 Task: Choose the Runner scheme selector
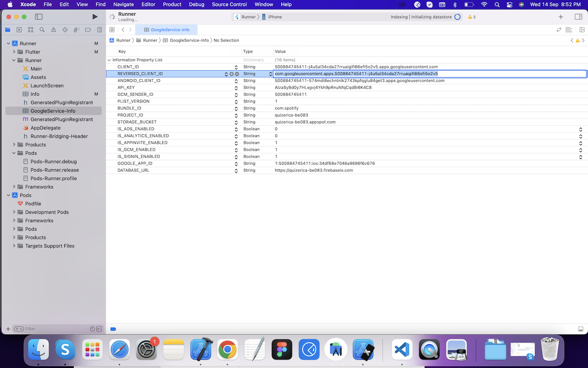[245, 17]
